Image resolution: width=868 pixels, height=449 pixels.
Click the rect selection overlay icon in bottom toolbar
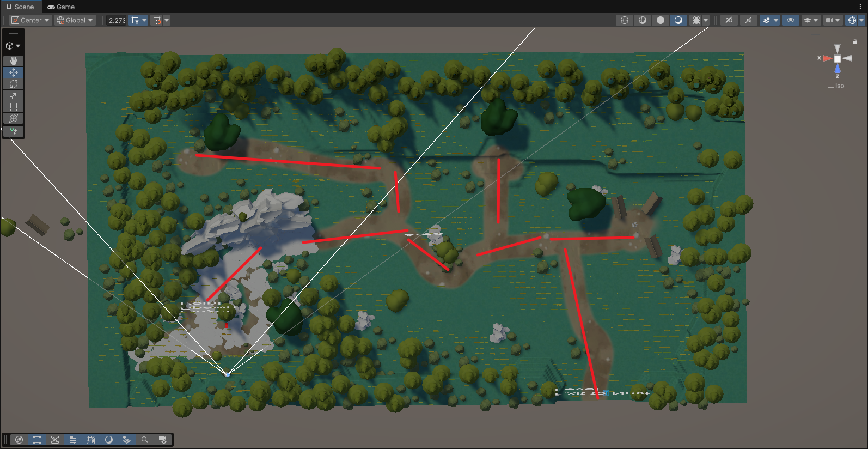coord(37,440)
